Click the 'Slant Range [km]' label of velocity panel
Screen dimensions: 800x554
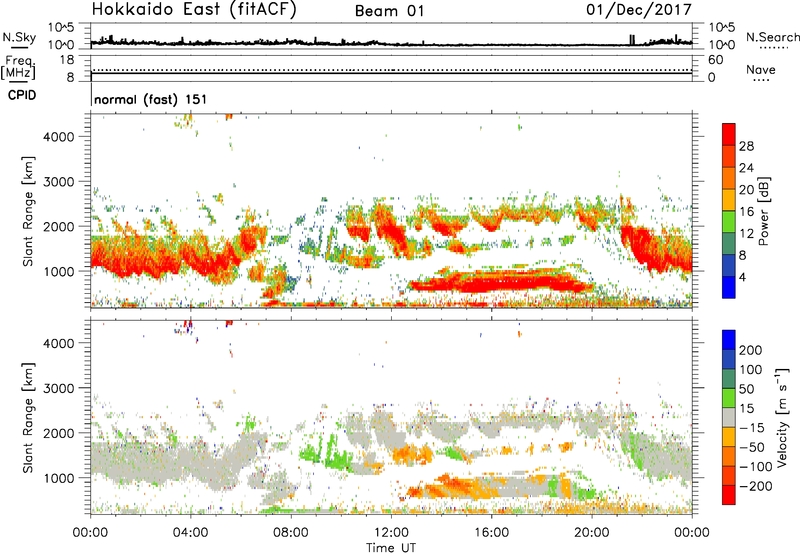[28, 418]
